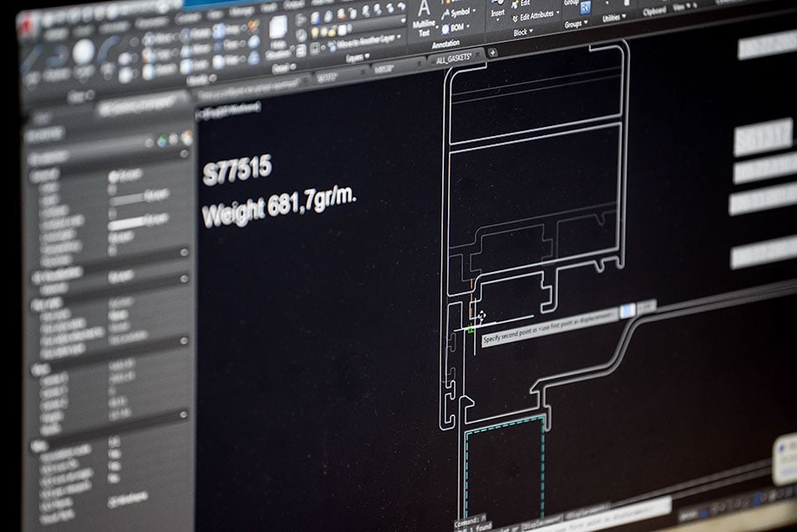Collapse the first Properties section chevron

[x=184, y=153]
